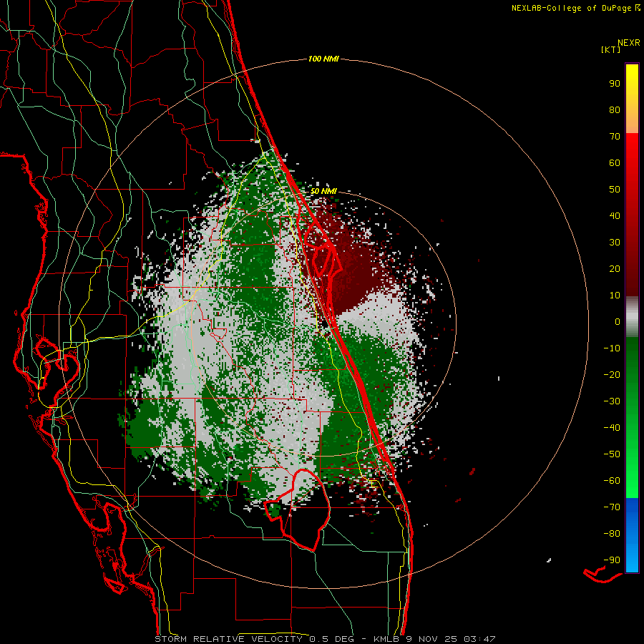Click the 50 value on the velocity scale
This screenshot has height=644, width=644.
[615, 190]
